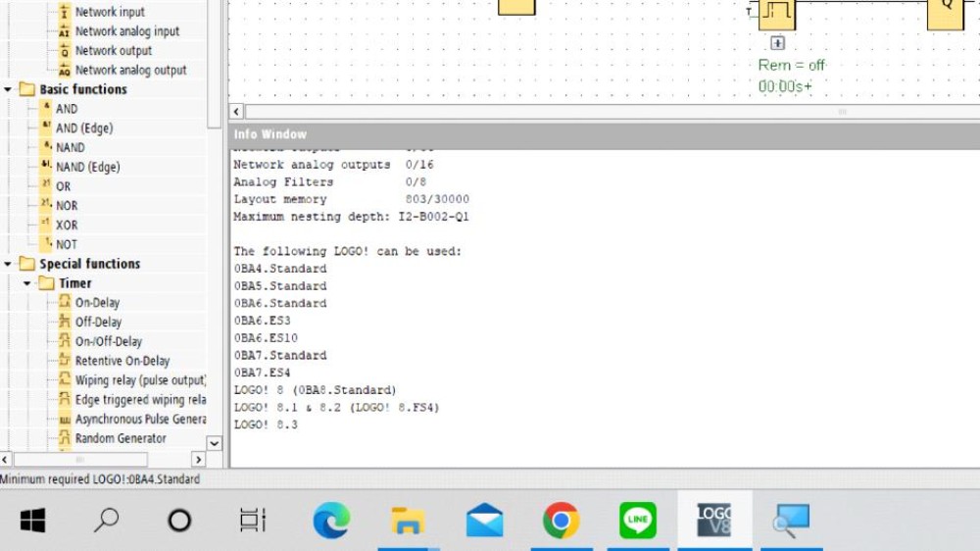This screenshot has height=551, width=980.
Task: Select the Timer folder label
Action: 75,283
